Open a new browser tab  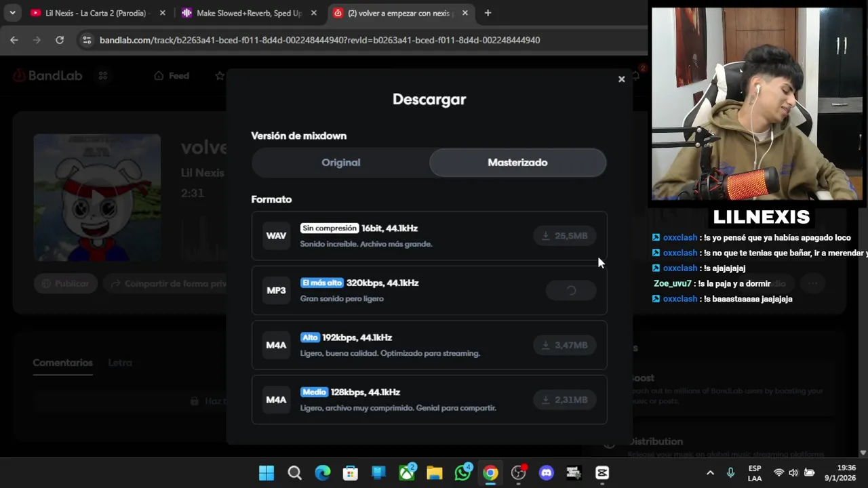coord(488,13)
